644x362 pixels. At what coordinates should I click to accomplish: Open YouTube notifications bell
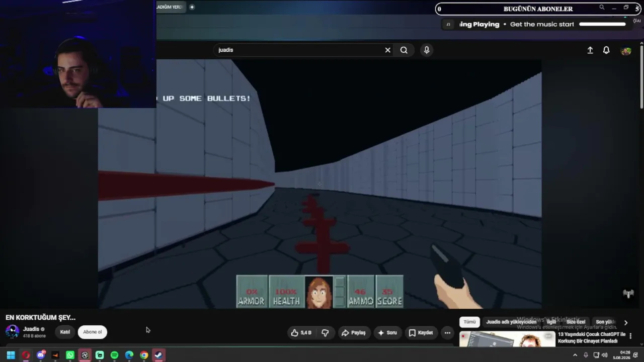tap(606, 50)
